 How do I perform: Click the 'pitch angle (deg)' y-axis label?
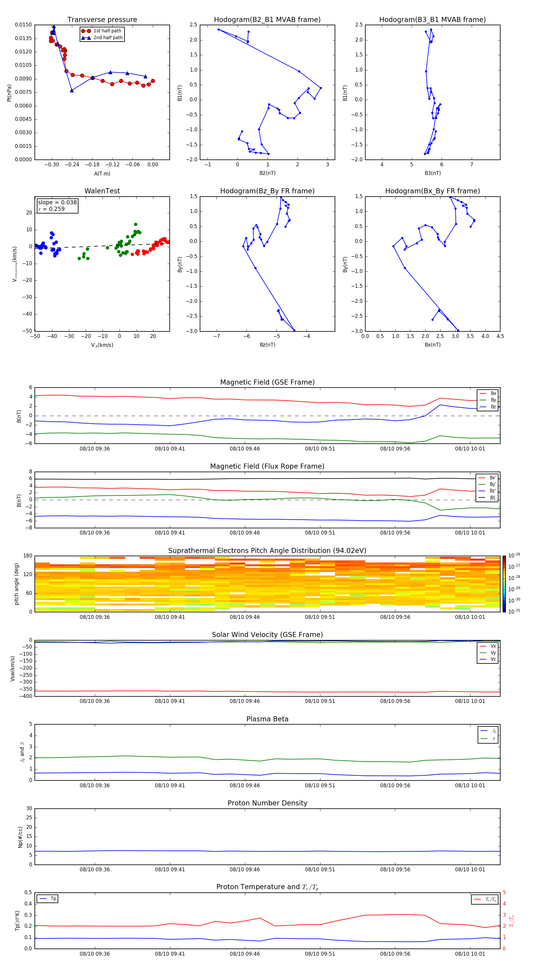[x=16, y=584]
